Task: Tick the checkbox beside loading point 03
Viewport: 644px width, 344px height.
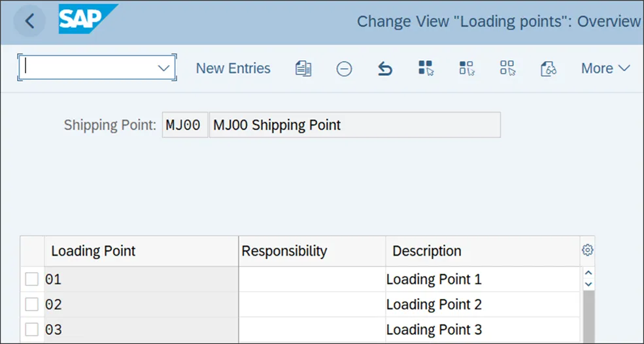Action: coord(32,329)
